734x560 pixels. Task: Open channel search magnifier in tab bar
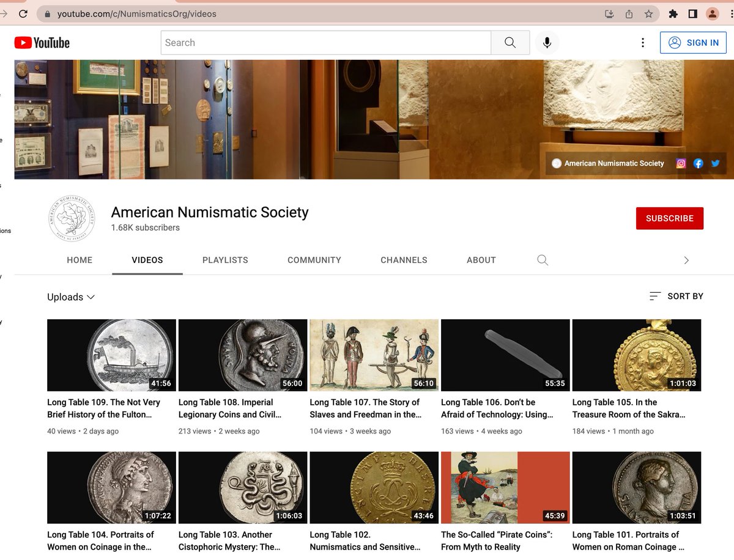543,260
